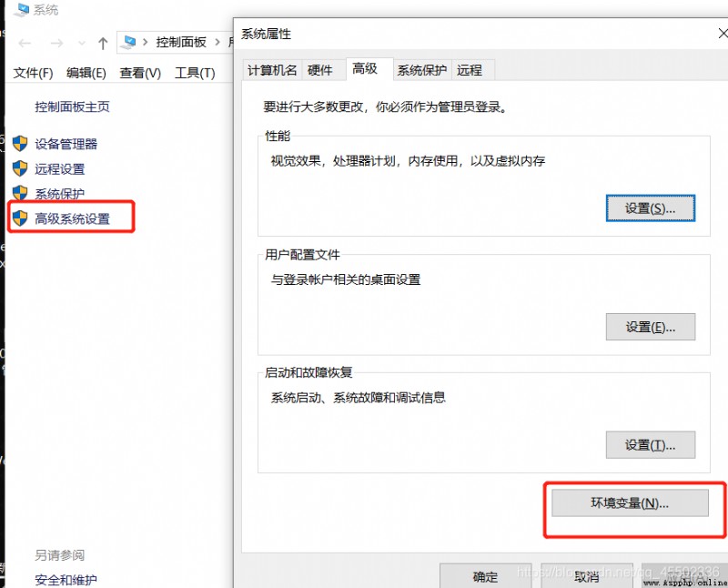Click the up arrow navigation button
Image resolution: width=728 pixels, height=588 pixels.
tap(103, 43)
